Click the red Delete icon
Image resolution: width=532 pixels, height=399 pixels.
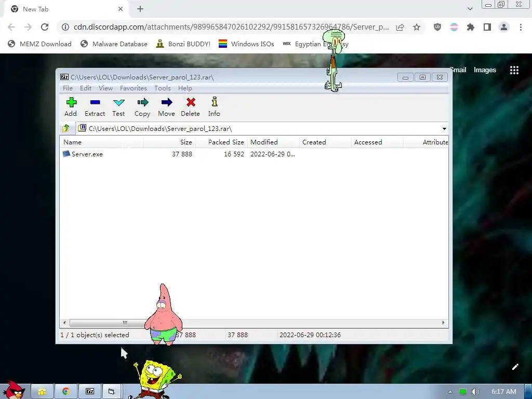click(190, 107)
